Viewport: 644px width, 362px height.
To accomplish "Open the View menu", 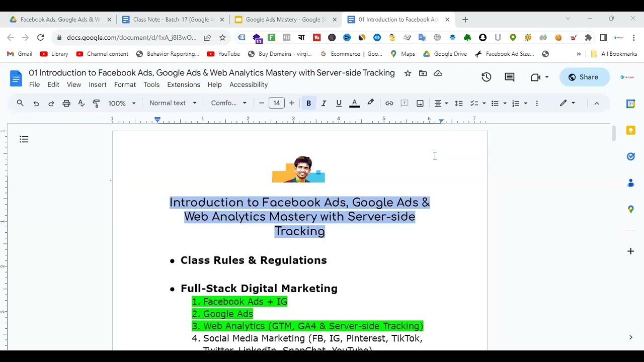I will click(74, 84).
